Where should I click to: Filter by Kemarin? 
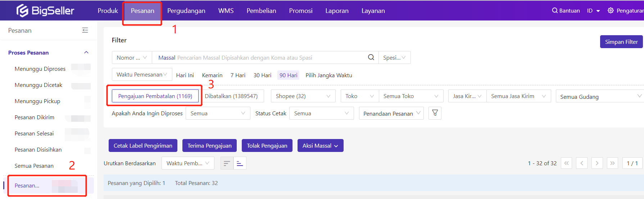[212, 75]
